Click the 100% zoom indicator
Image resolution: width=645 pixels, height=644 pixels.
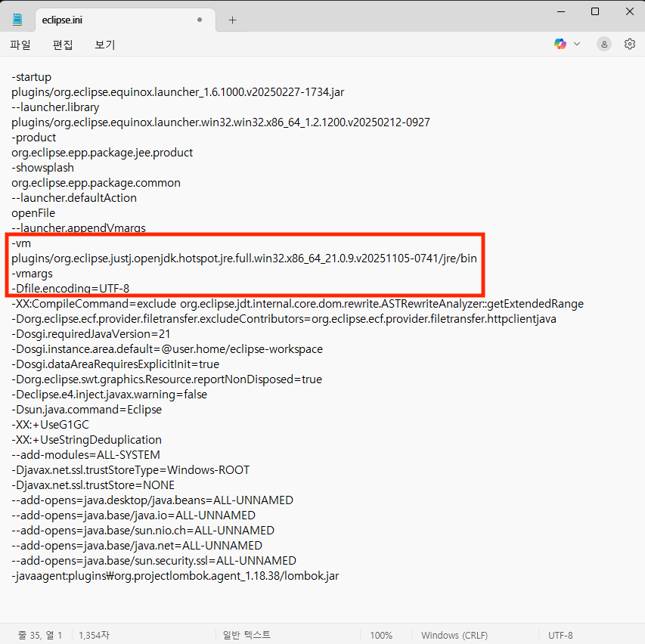[x=382, y=635]
